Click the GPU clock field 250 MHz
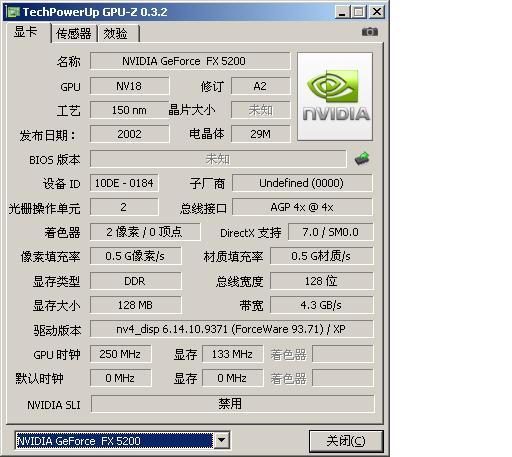The image size is (512, 457). pyautogui.click(x=120, y=354)
